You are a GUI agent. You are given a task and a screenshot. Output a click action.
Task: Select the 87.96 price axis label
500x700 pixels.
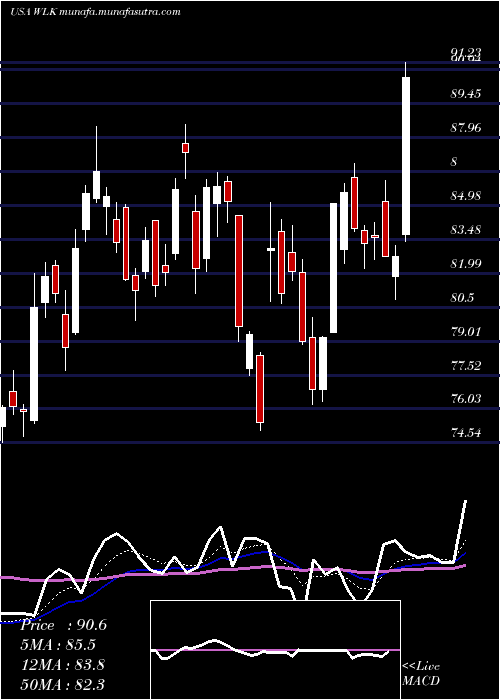tap(466, 128)
